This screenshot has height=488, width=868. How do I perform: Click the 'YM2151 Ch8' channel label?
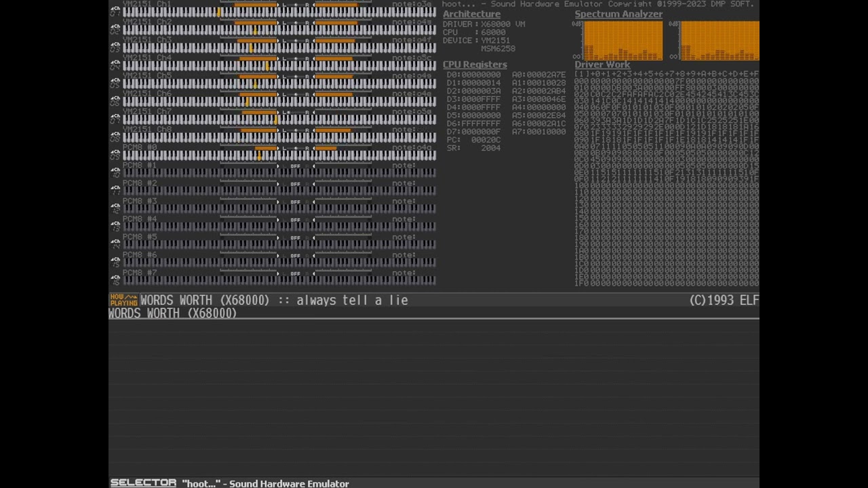click(146, 129)
